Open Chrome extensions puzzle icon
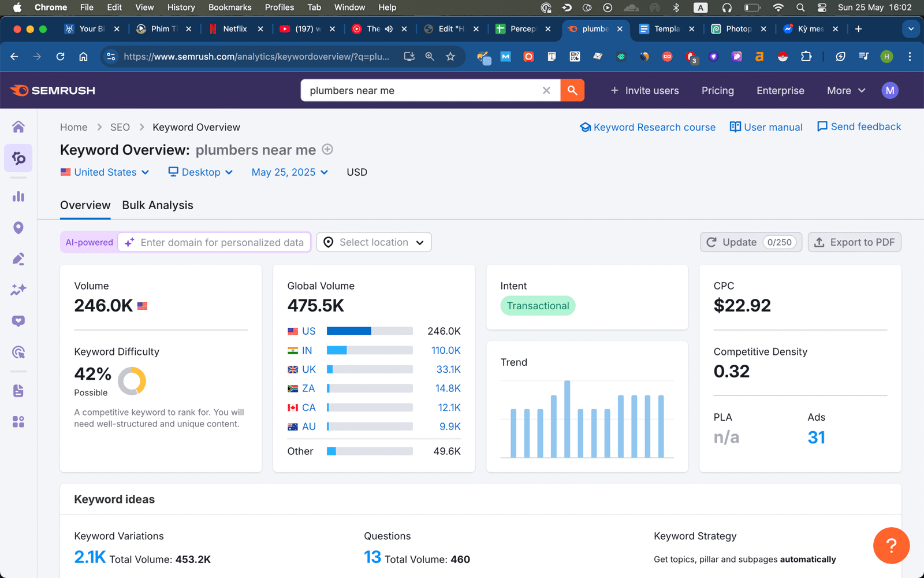The width and height of the screenshot is (924, 578). click(806, 57)
